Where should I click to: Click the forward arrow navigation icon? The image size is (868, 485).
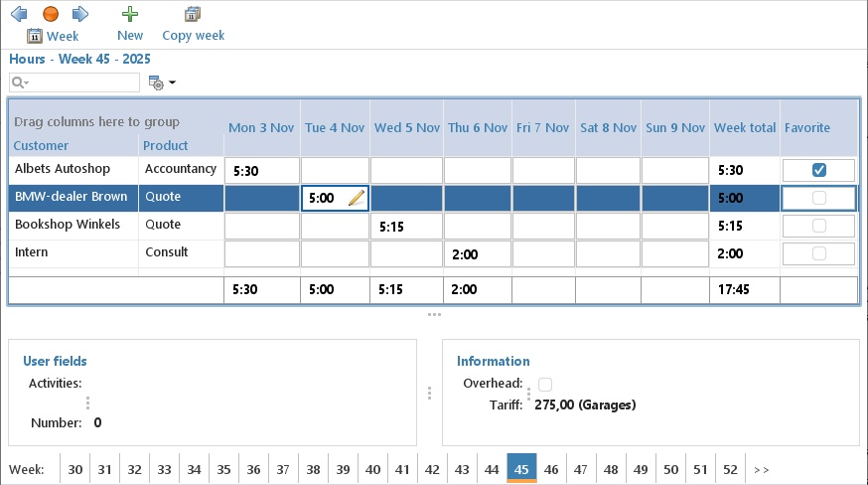click(80, 14)
